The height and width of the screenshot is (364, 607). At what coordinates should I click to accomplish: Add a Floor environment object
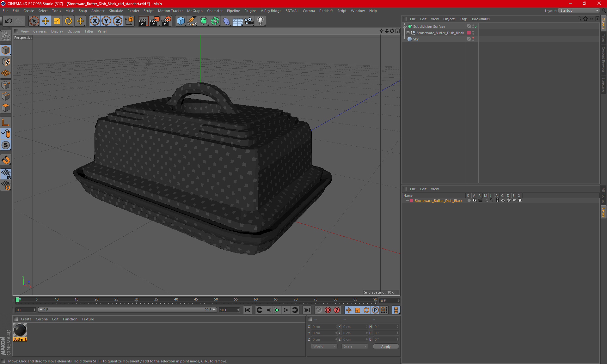click(x=237, y=21)
